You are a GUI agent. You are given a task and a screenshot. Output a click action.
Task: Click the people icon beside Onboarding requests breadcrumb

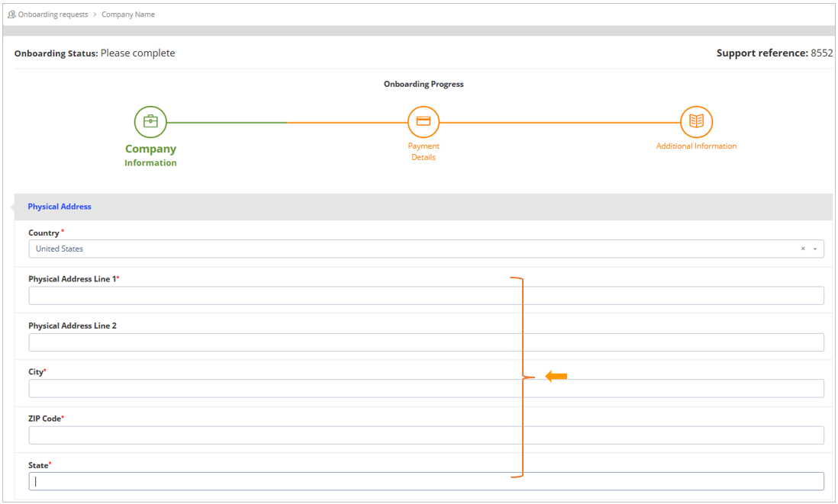point(10,14)
